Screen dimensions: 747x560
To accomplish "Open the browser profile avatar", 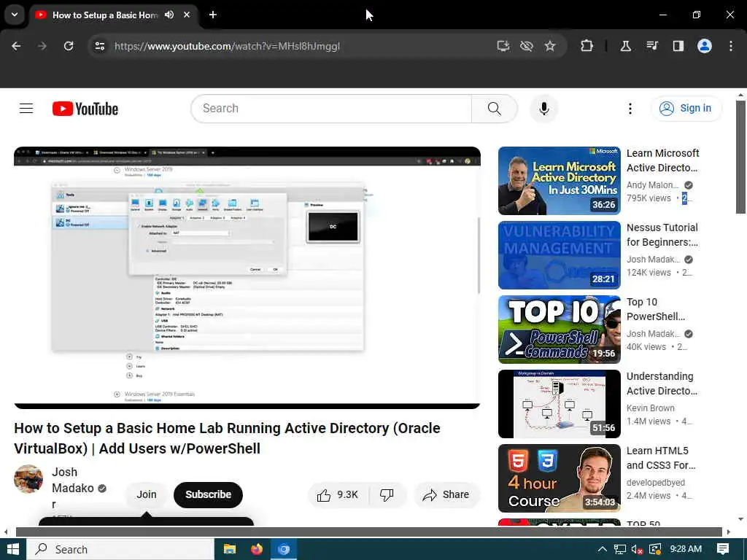I will click(x=705, y=46).
